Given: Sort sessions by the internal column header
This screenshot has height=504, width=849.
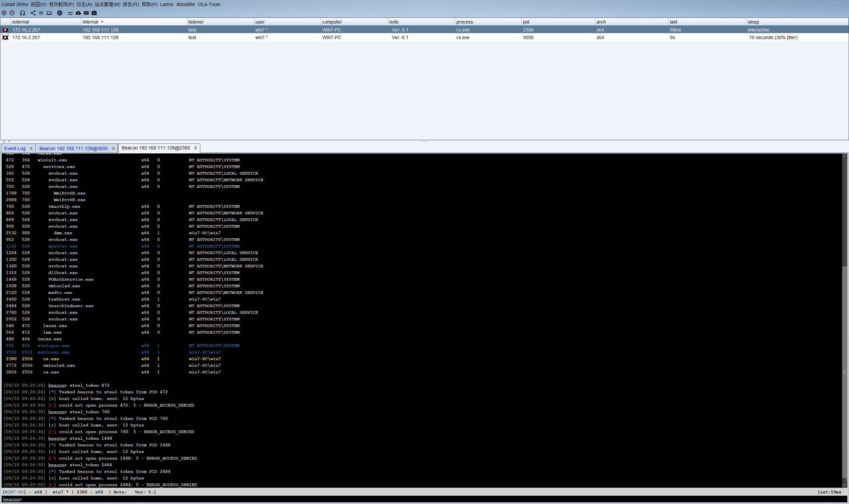Looking at the screenshot, I should (91, 22).
